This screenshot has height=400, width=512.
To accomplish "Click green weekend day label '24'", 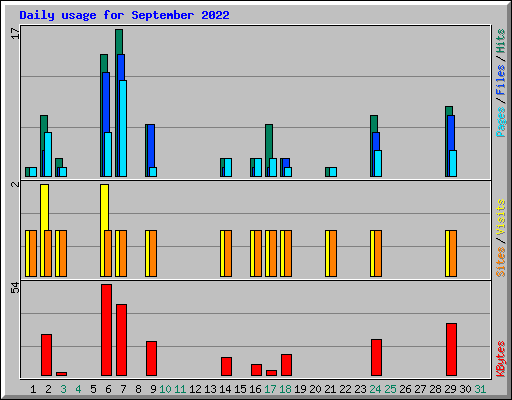I will coord(375,389).
